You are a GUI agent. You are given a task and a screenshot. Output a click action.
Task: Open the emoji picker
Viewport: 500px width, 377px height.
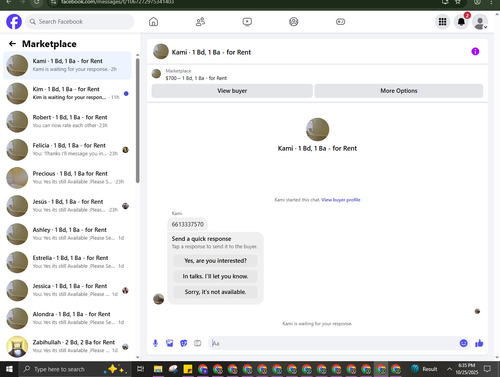[463, 343]
